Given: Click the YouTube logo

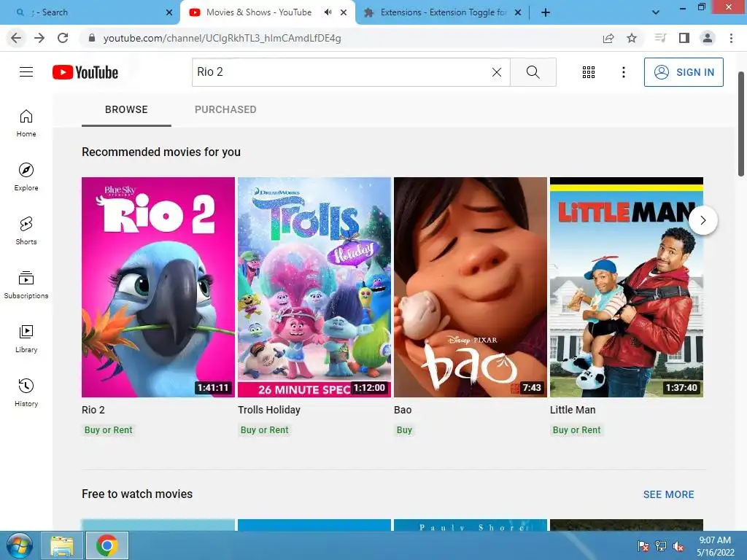Looking at the screenshot, I should coord(85,72).
